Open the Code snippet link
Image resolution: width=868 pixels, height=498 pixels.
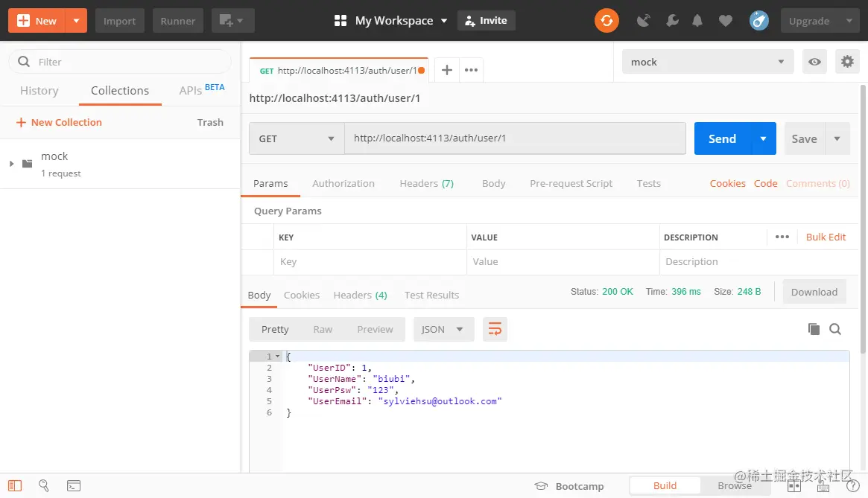[x=766, y=183]
